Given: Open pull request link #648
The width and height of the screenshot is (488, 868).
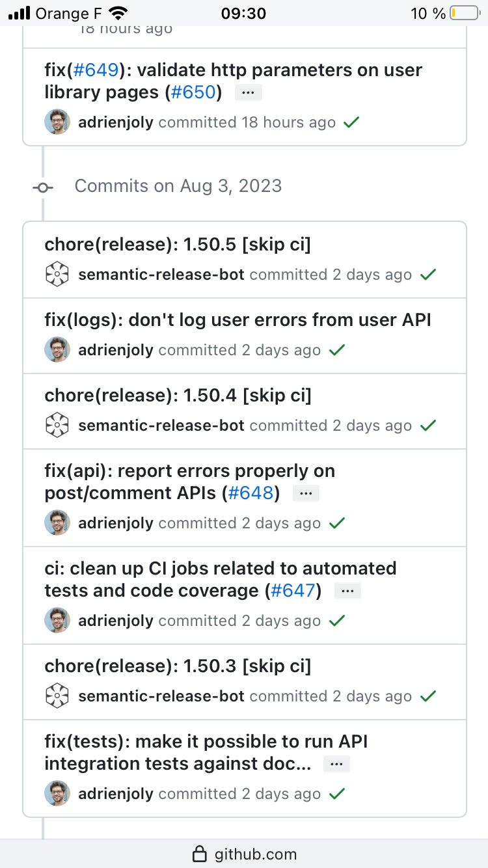Looking at the screenshot, I should [251, 493].
